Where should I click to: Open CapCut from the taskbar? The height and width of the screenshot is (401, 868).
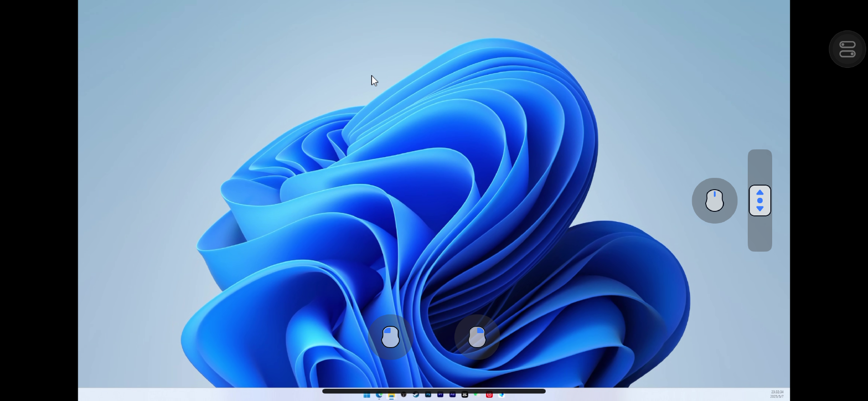[x=465, y=395]
